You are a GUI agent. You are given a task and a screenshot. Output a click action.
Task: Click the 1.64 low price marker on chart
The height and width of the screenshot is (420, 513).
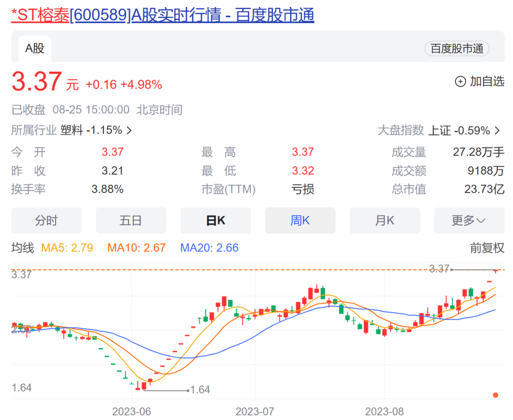pyautogui.click(x=200, y=390)
